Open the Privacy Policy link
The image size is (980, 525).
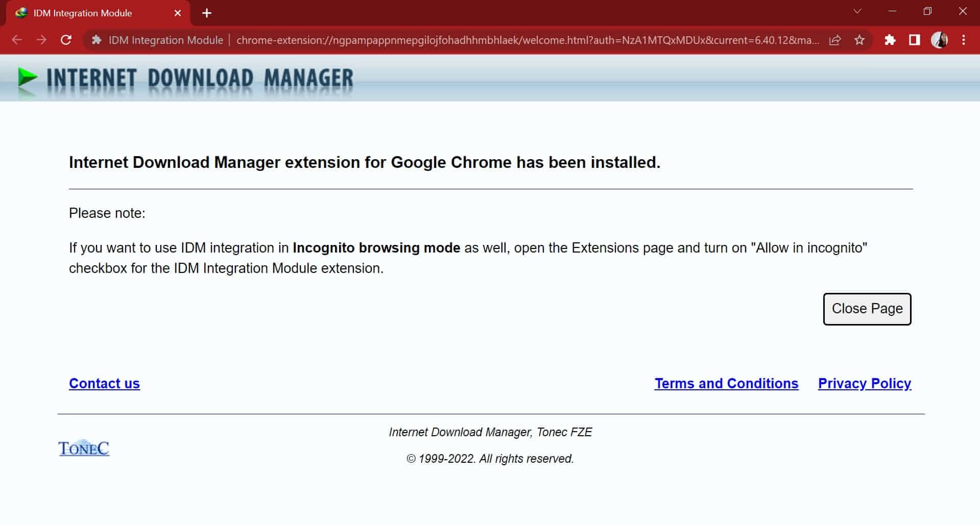pyautogui.click(x=865, y=383)
